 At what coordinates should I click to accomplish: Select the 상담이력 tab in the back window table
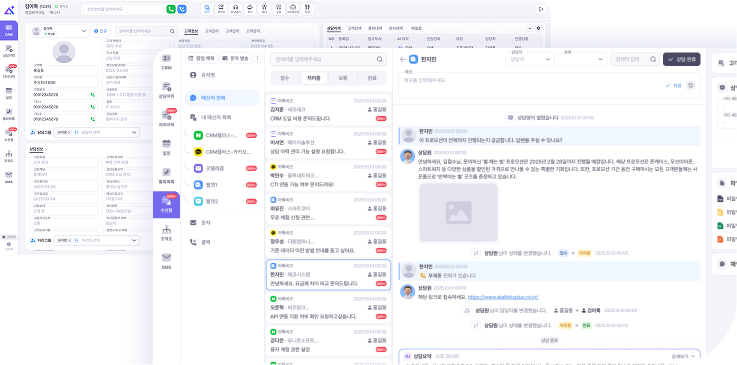pos(334,28)
